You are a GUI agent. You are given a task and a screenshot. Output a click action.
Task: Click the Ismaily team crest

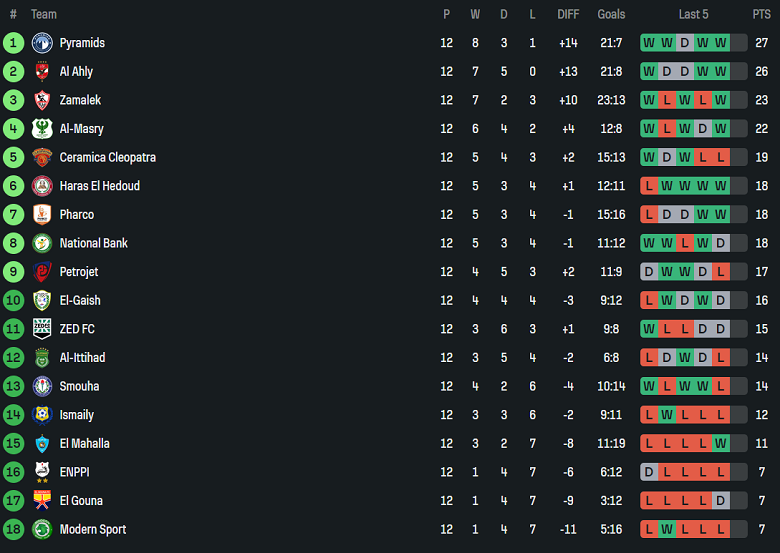[x=42, y=415]
